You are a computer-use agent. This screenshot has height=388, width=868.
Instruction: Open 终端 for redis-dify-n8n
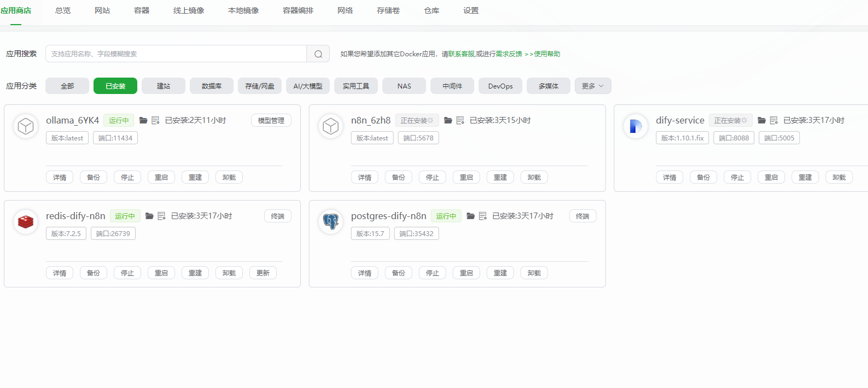point(278,216)
